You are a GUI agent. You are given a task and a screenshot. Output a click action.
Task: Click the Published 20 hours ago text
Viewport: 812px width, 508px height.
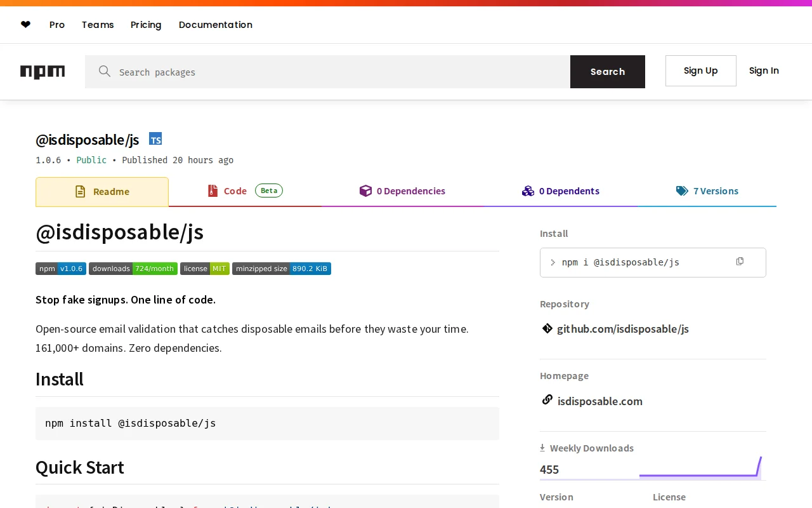[x=178, y=160]
